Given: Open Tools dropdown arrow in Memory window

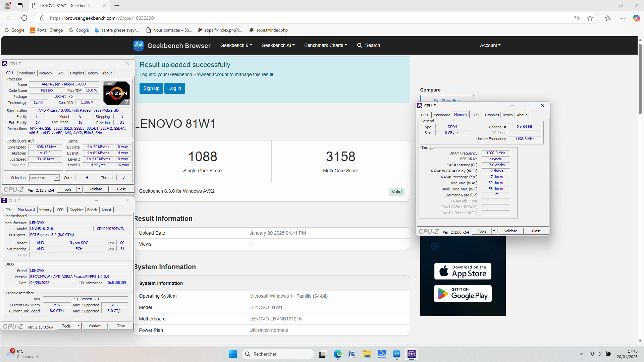Looking at the screenshot, I should click(x=494, y=231).
